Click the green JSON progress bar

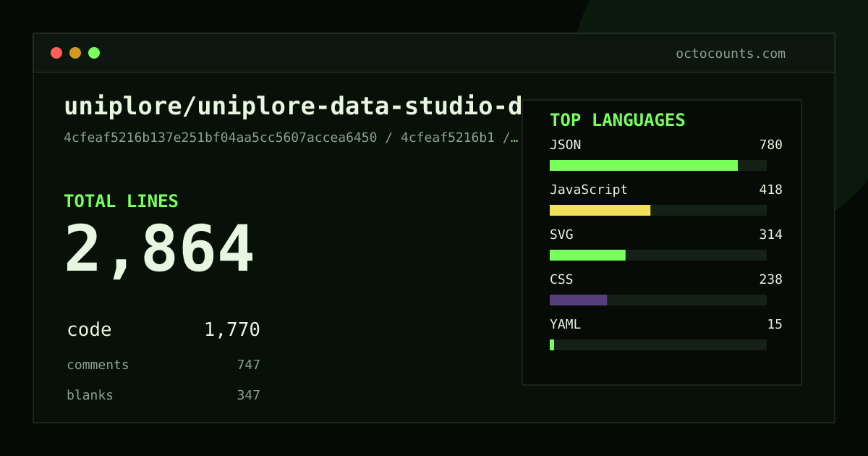tap(644, 166)
